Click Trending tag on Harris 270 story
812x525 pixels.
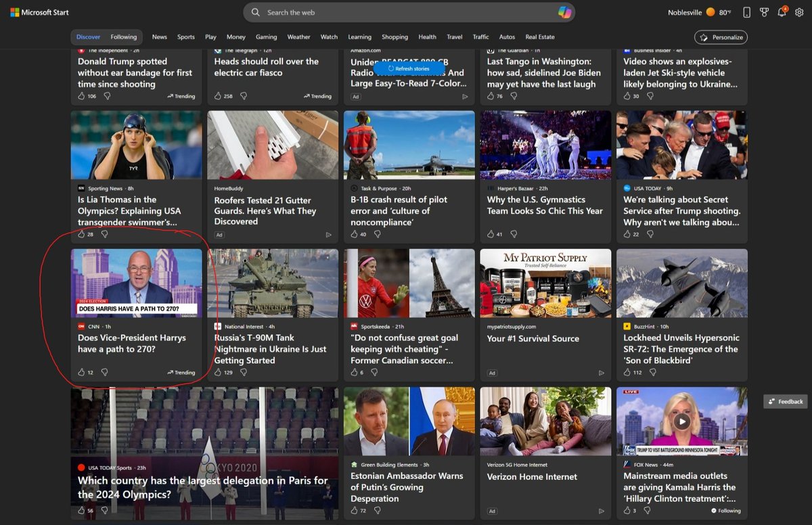[x=181, y=372]
